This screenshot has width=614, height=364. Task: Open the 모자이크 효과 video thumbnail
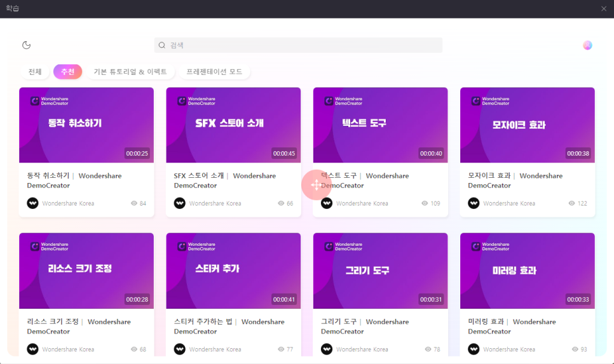528,125
